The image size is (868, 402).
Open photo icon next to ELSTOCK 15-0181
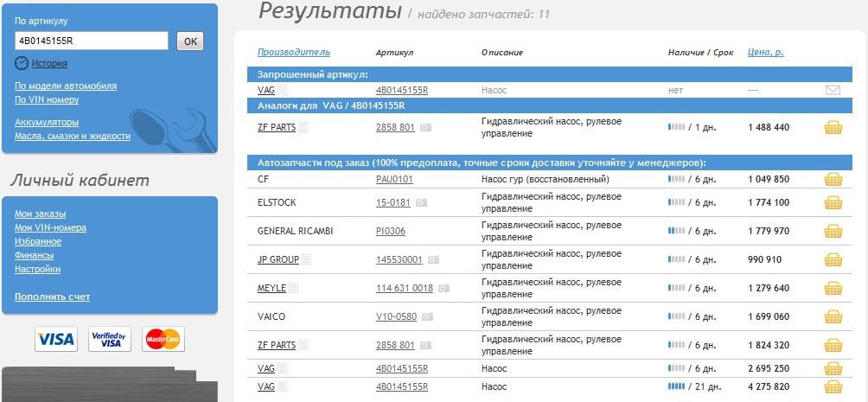(421, 202)
